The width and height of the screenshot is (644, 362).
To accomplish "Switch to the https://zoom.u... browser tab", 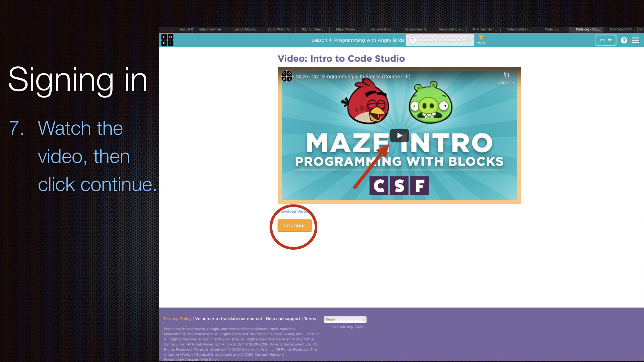I will [347, 29].
